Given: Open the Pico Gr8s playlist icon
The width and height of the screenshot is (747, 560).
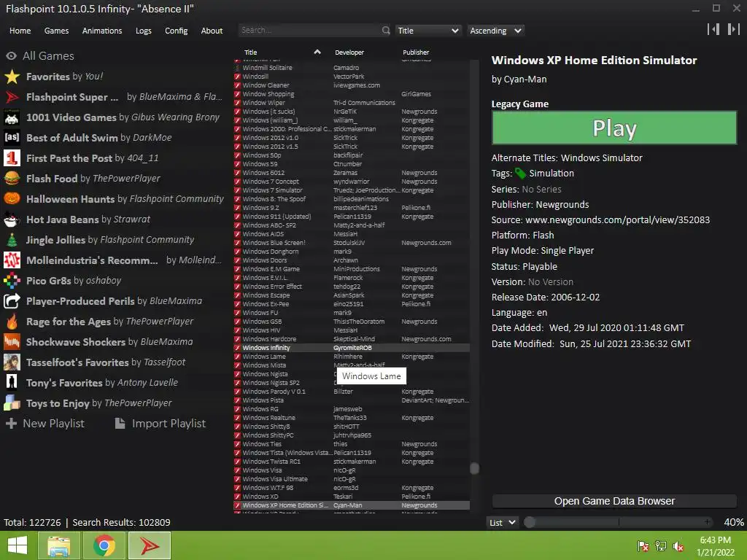Looking at the screenshot, I should (x=12, y=281).
